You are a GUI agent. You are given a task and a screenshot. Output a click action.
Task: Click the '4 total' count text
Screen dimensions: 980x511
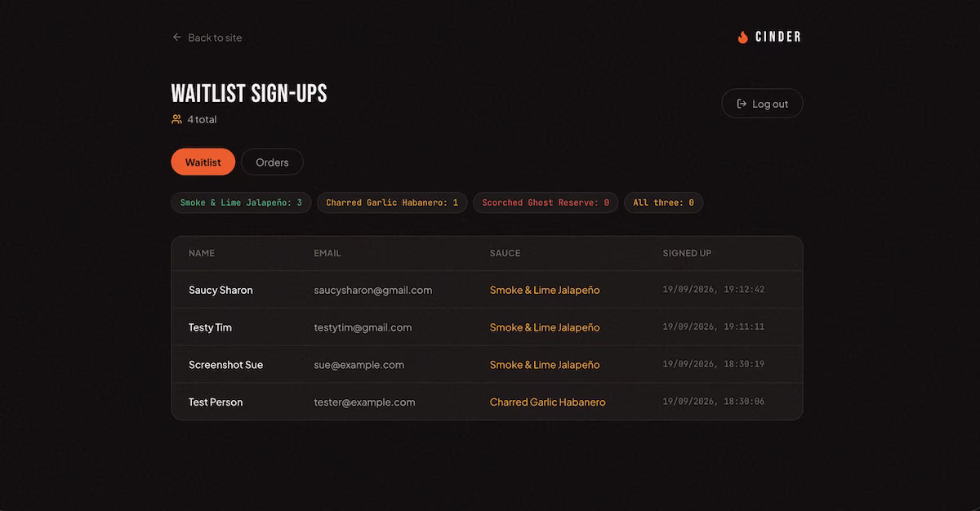[202, 119]
